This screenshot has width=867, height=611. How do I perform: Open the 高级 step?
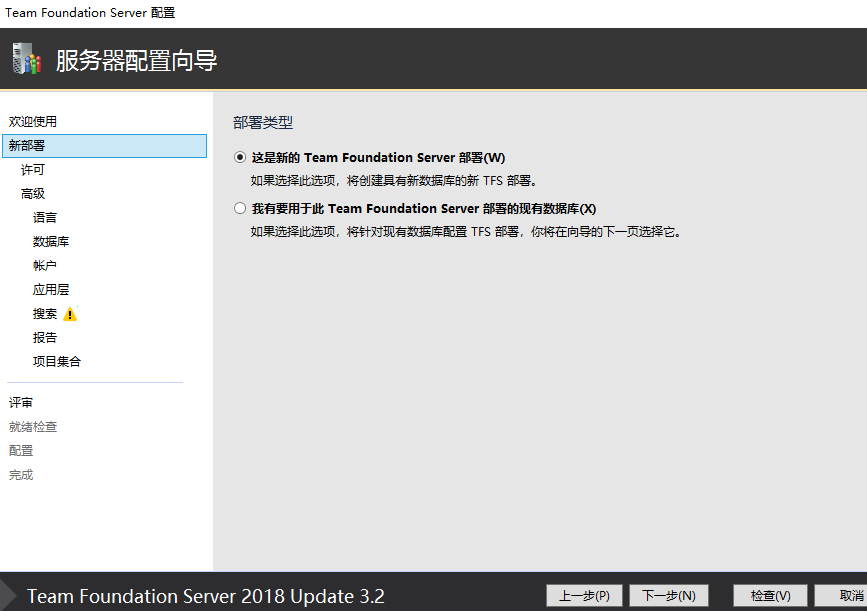click(x=33, y=194)
